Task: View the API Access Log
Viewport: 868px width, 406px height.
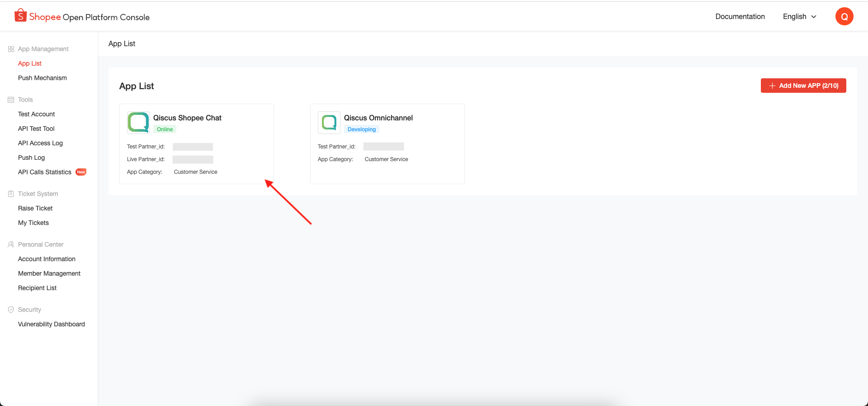Action: pyautogui.click(x=40, y=143)
